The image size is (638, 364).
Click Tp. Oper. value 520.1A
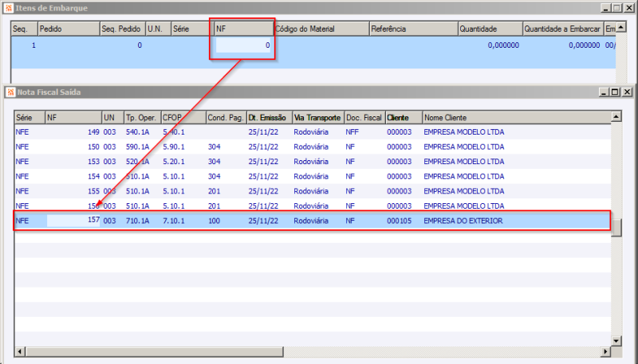pyautogui.click(x=137, y=162)
